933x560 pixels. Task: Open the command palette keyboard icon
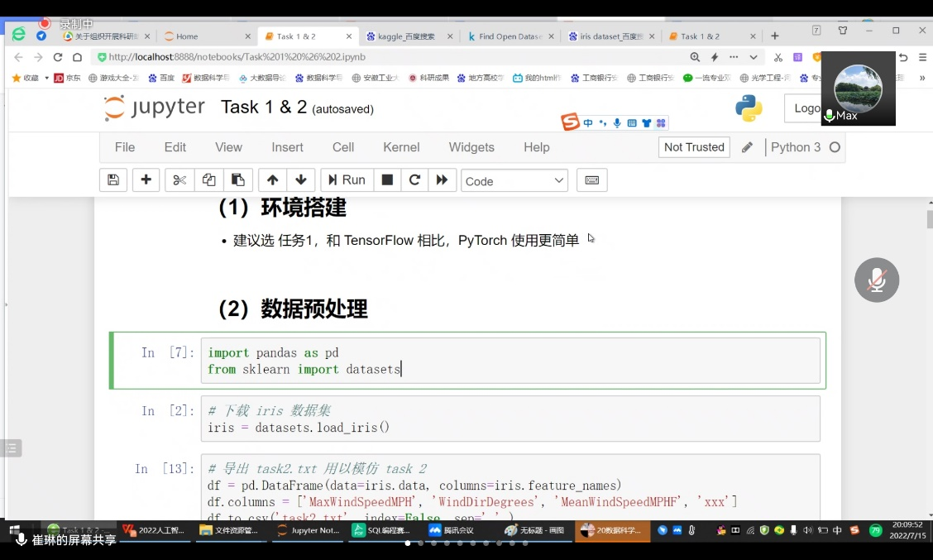coord(591,180)
